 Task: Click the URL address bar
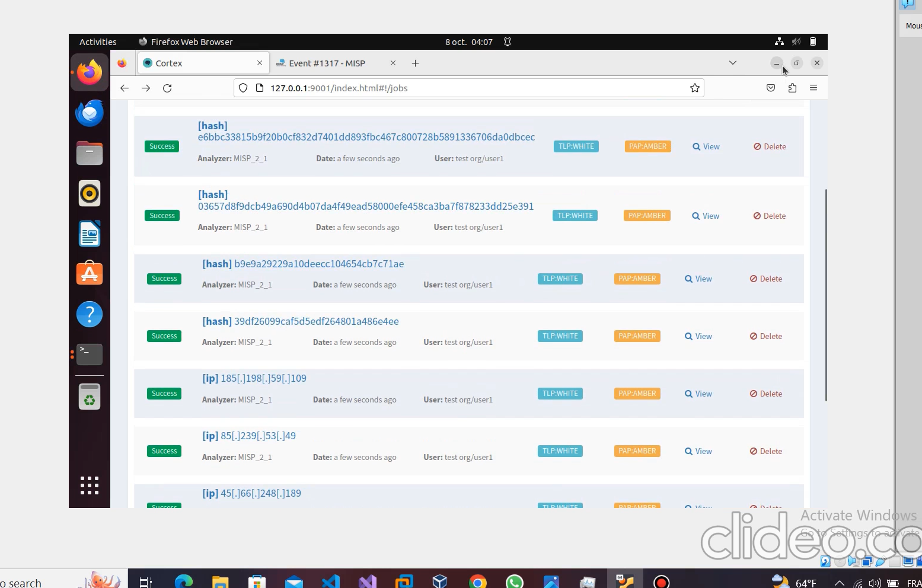tap(468, 88)
